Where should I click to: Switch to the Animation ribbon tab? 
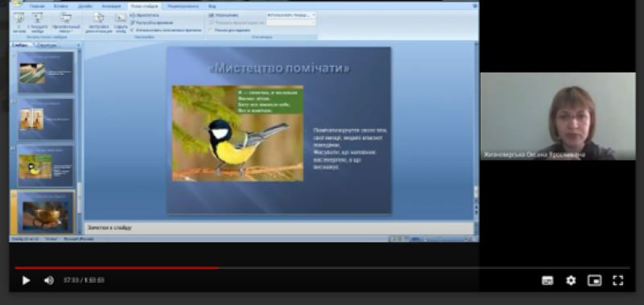click(111, 6)
